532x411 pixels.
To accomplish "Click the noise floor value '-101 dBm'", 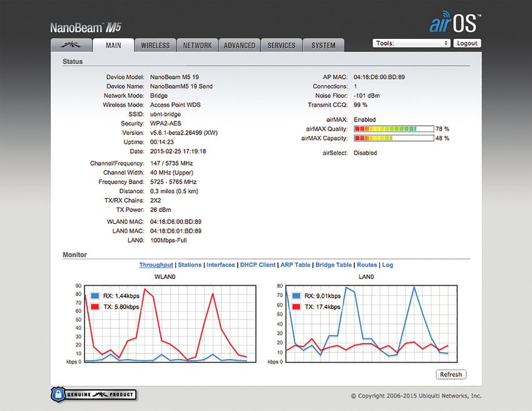I will [367, 96].
